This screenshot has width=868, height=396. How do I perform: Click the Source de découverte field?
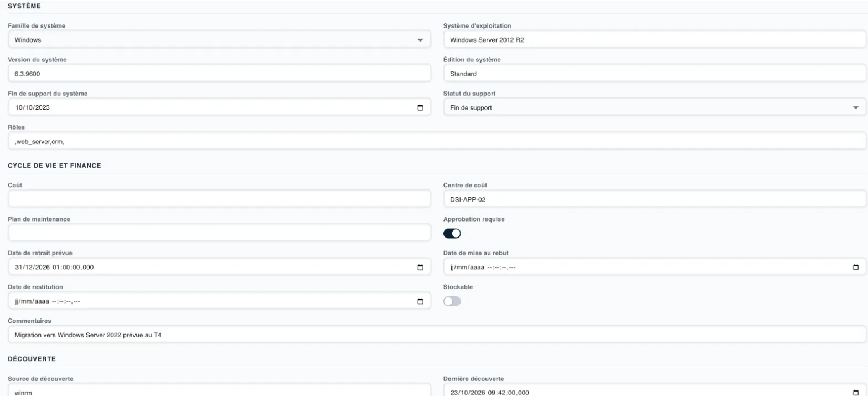coord(219,390)
